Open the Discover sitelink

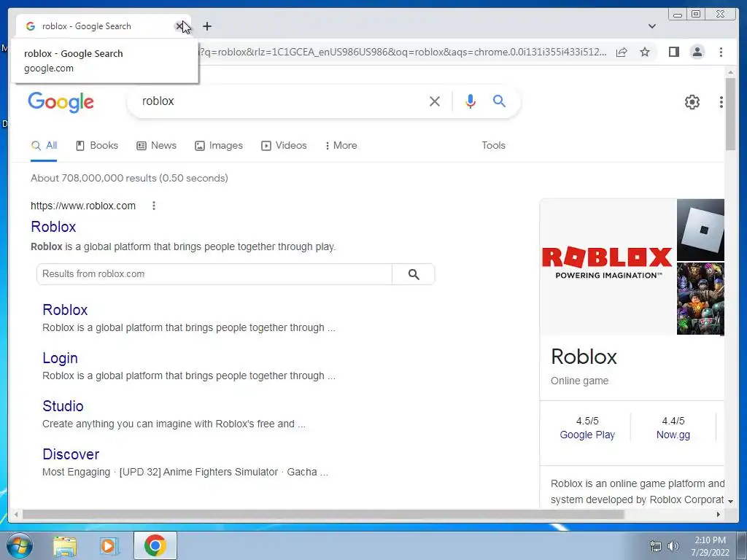click(x=71, y=454)
